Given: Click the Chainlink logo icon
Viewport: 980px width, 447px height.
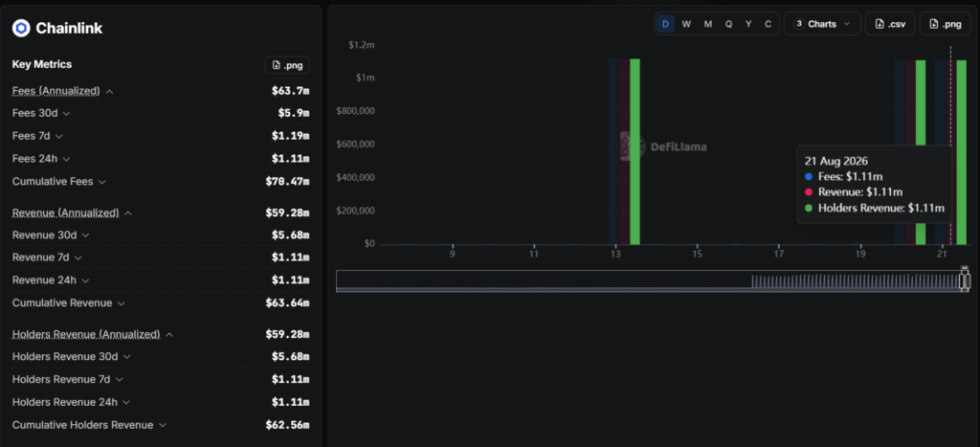Looking at the screenshot, I should [21, 28].
